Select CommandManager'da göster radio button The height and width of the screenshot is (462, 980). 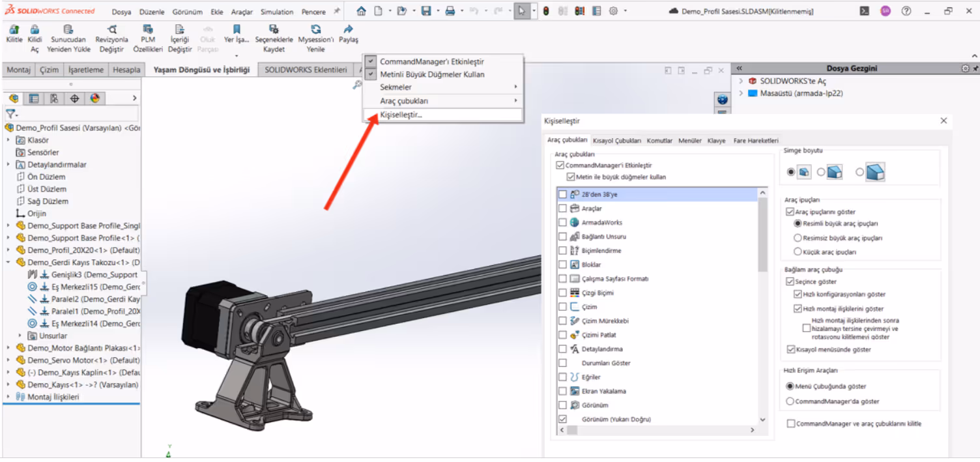[x=790, y=401]
